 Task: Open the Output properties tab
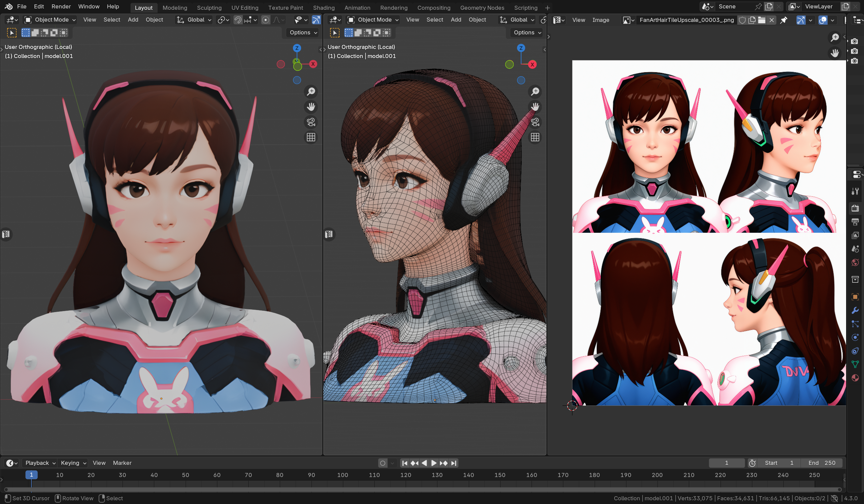coord(855,222)
